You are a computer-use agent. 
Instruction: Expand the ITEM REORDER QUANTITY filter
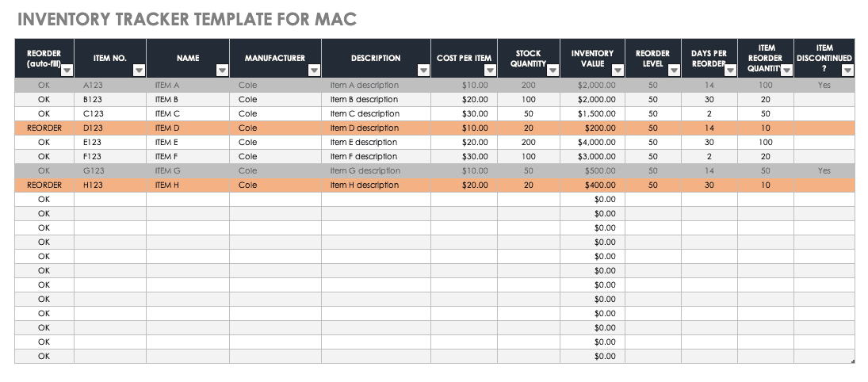click(x=786, y=71)
